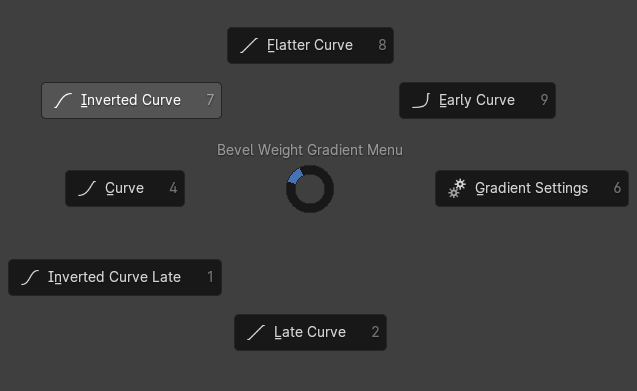Screen dimensions: 637x391
Task: Click the Flatter Curve line icon
Action: pyautogui.click(x=249, y=46)
